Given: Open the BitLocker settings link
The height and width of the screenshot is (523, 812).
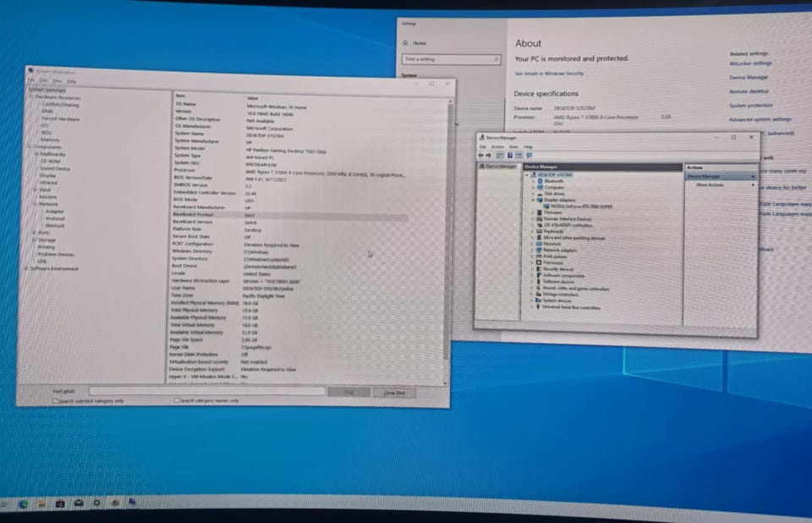Looking at the screenshot, I should pos(750,63).
